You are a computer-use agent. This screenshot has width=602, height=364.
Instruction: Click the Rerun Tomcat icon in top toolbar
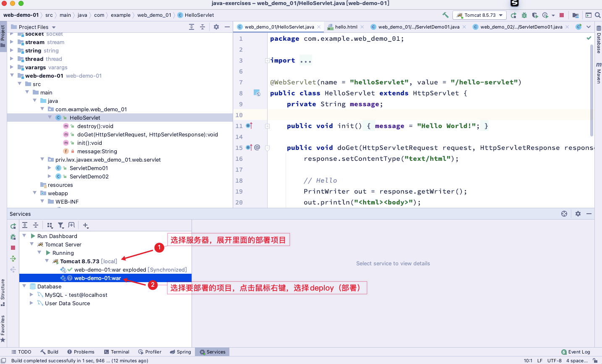[513, 15]
